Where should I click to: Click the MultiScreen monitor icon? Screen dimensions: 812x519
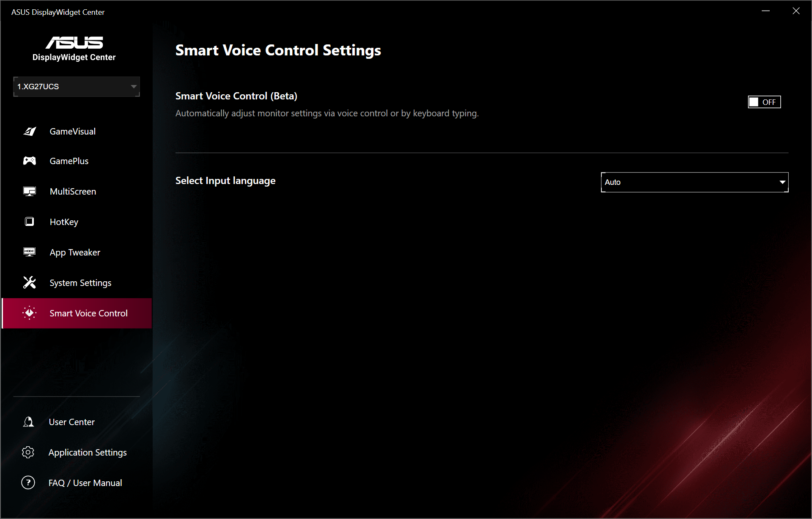point(30,192)
